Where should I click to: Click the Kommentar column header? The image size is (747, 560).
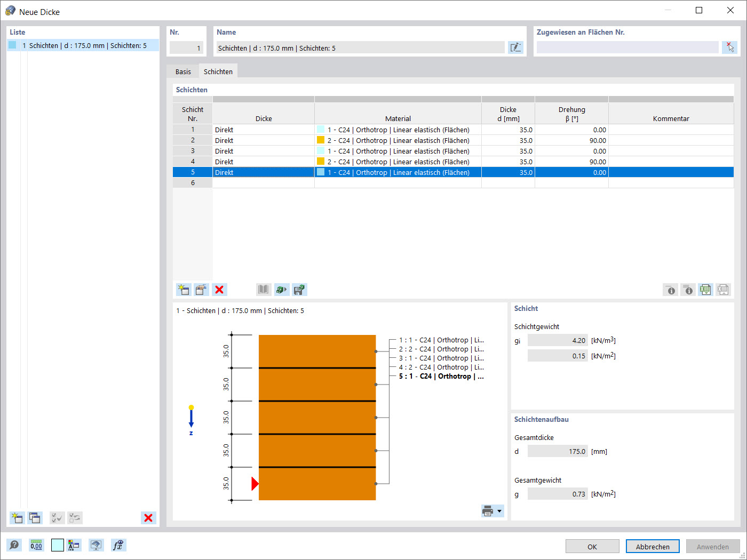(x=671, y=114)
